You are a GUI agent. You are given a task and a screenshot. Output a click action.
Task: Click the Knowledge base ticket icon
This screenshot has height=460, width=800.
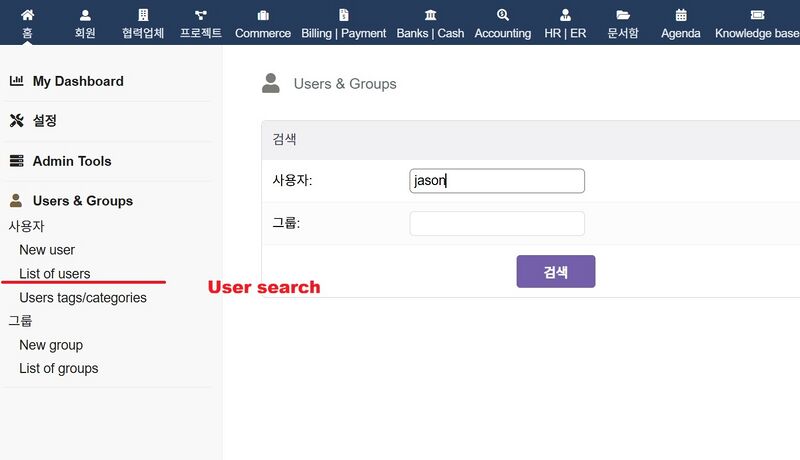tap(758, 15)
